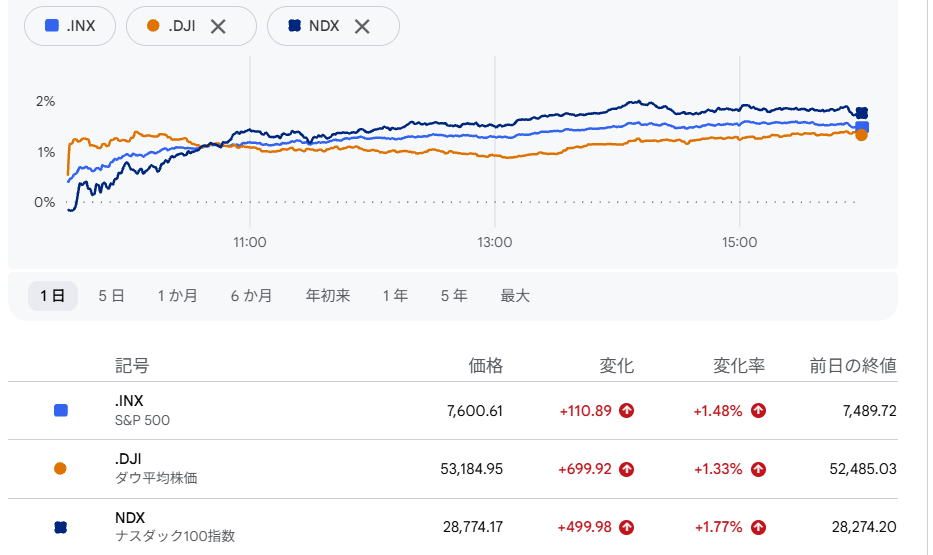
Task: Switch chart range to 年初来
Action: click(328, 296)
